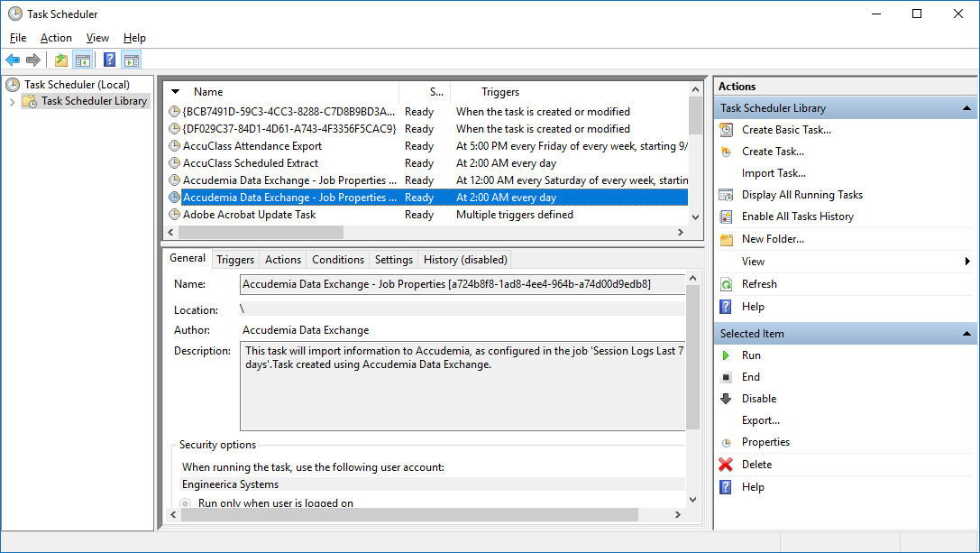
Task: Click the red Delete X icon
Action: (726, 465)
